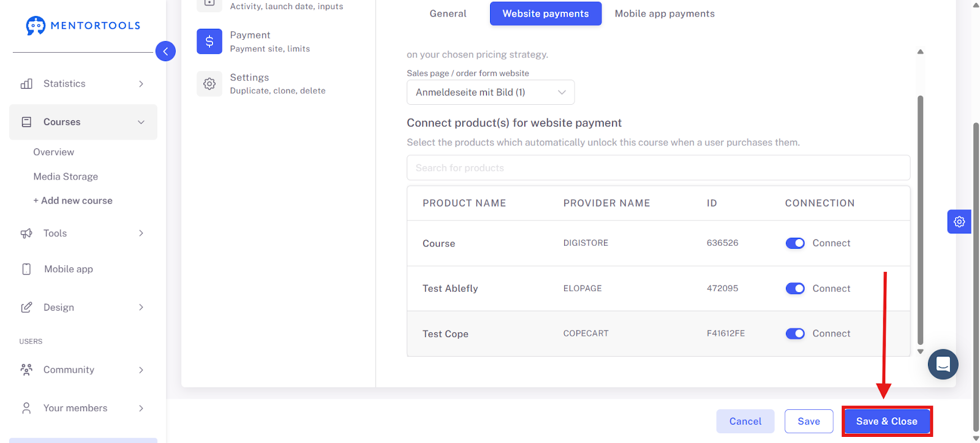Click the Mentortools logo
The height and width of the screenshot is (443, 980).
point(83,26)
